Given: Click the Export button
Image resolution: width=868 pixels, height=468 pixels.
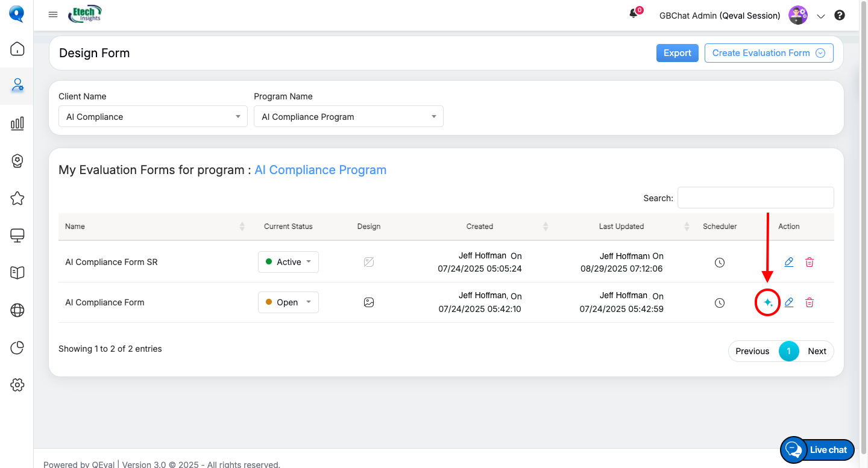Looking at the screenshot, I should 677,53.
